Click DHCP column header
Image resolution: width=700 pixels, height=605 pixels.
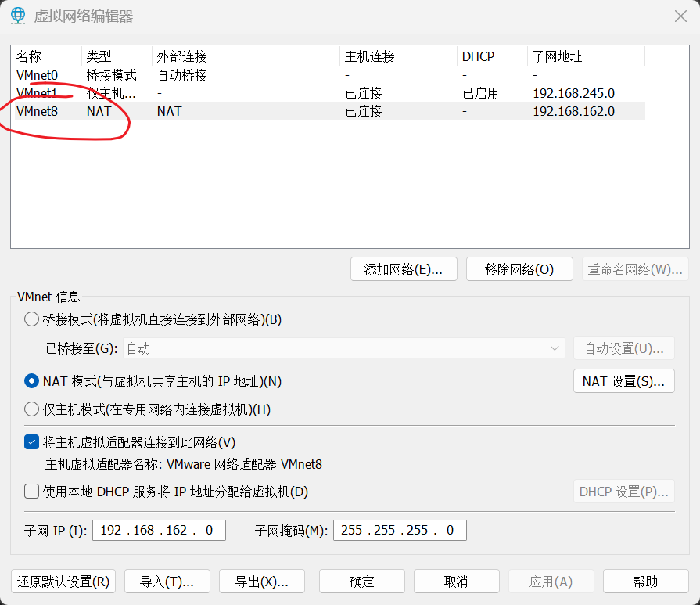coord(493,56)
